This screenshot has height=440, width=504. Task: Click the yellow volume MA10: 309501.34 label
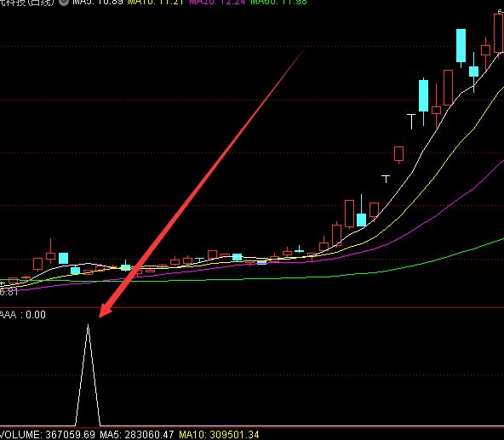click(x=219, y=435)
